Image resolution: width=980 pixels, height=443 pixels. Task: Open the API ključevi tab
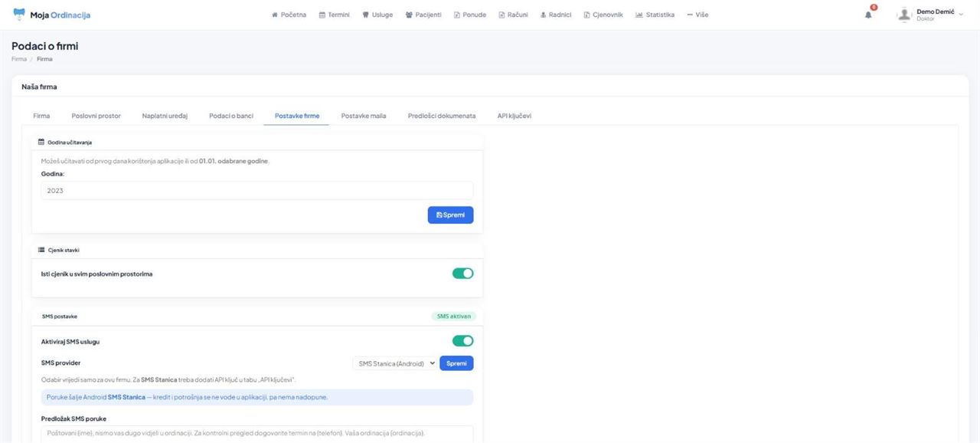click(x=514, y=116)
